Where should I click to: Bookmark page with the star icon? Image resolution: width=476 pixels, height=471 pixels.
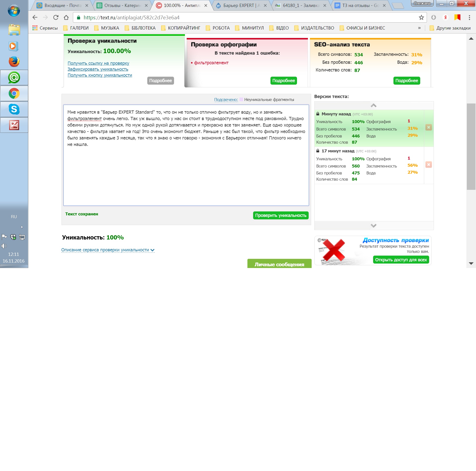421,17
